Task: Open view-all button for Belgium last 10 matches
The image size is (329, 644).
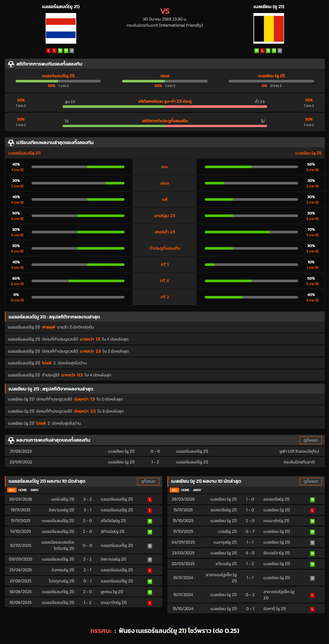Action: tap(310, 481)
